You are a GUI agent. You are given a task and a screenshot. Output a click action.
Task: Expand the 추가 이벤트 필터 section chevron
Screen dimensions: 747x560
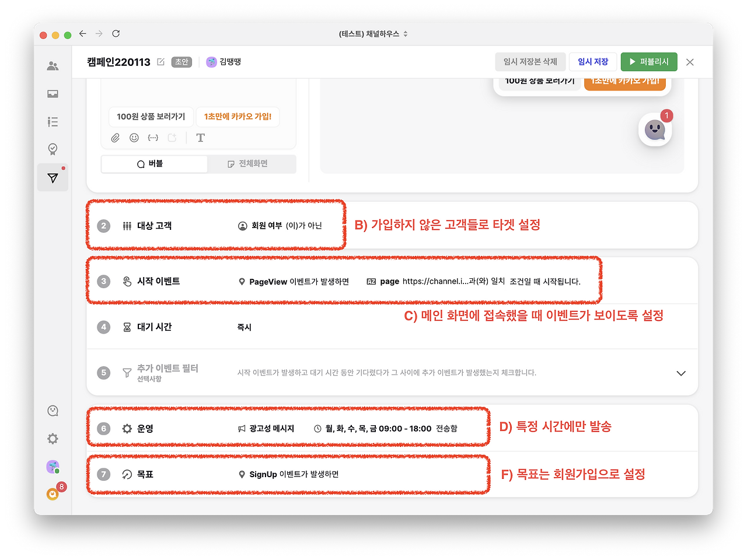681,373
